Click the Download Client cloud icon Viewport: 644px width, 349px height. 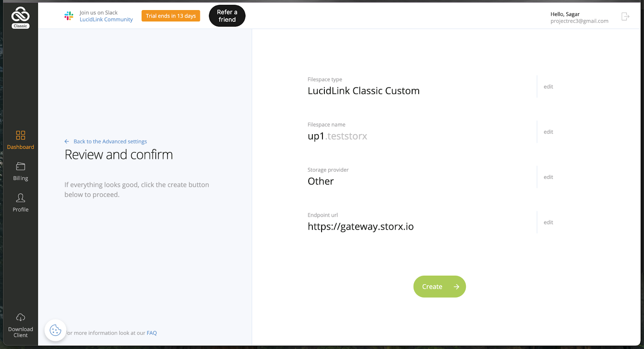[x=21, y=318]
